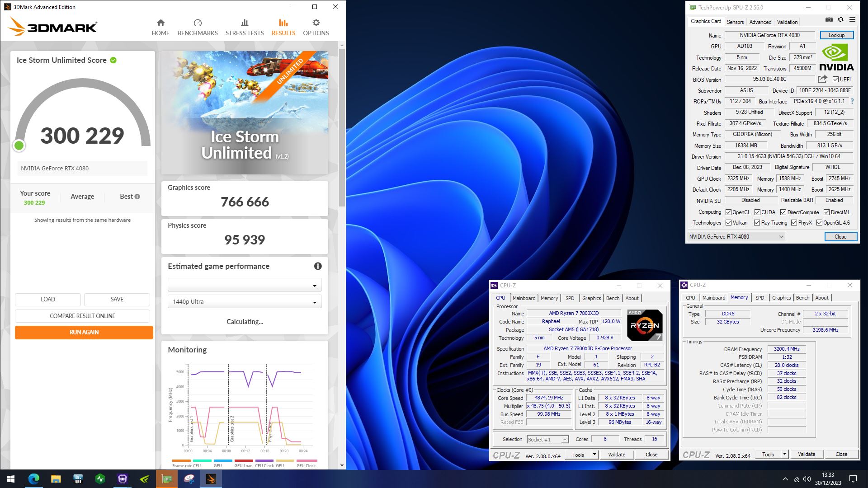Viewport: 868px width, 488px height.
Task: Toggle the DirectCompute checkbox
Action: pyautogui.click(x=783, y=212)
